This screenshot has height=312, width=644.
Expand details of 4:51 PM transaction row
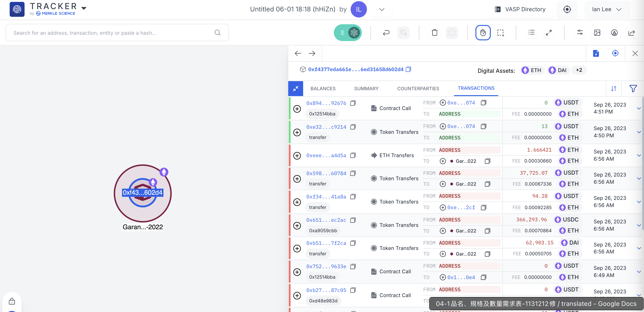(x=638, y=108)
